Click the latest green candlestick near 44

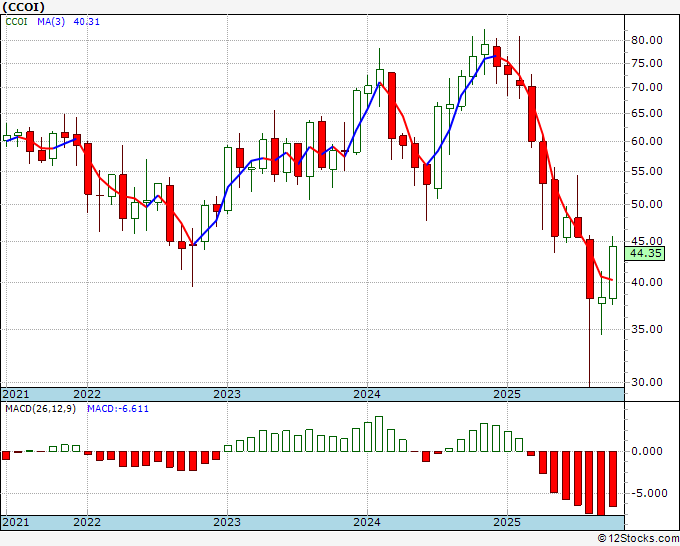pos(613,272)
